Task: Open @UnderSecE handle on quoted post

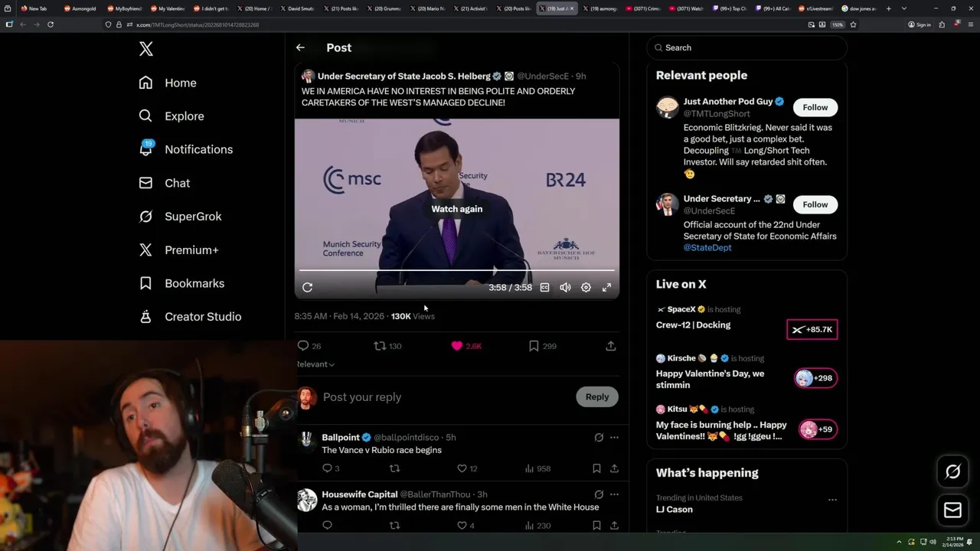Action: (543, 77)
